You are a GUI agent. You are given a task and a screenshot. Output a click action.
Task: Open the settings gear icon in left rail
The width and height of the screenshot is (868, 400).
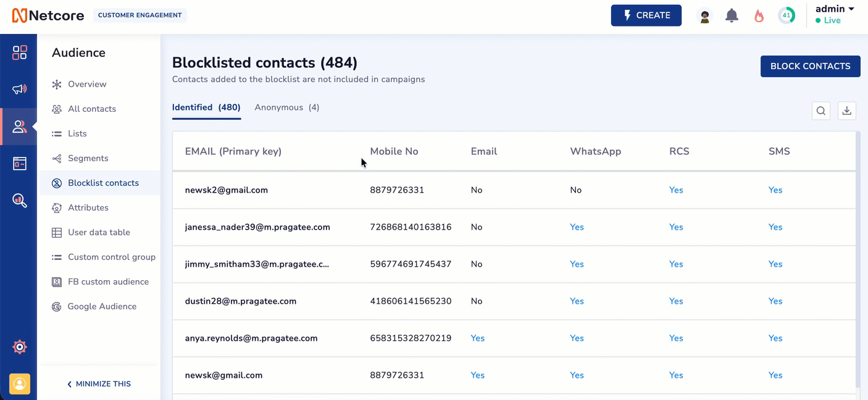[x=20, y=347]
